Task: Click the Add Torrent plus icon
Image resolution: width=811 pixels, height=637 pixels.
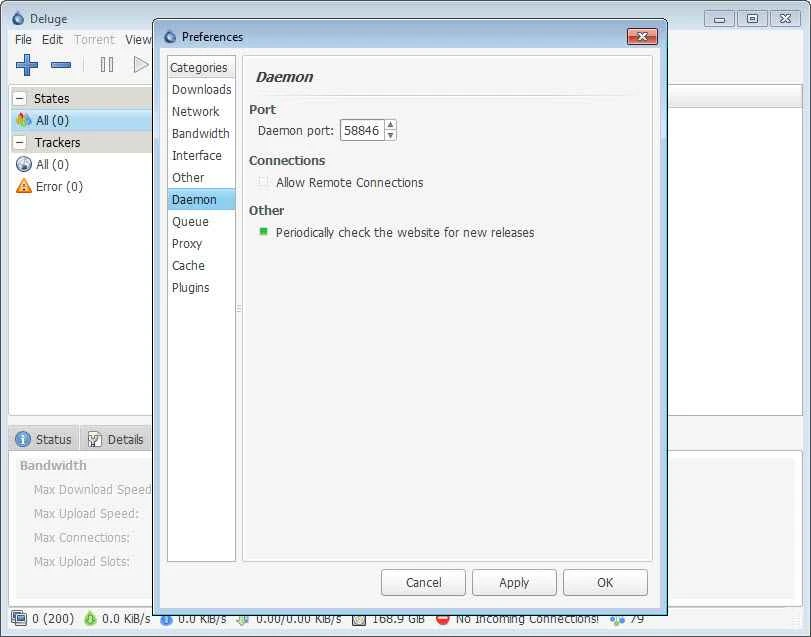Action: tap(27, 65)
